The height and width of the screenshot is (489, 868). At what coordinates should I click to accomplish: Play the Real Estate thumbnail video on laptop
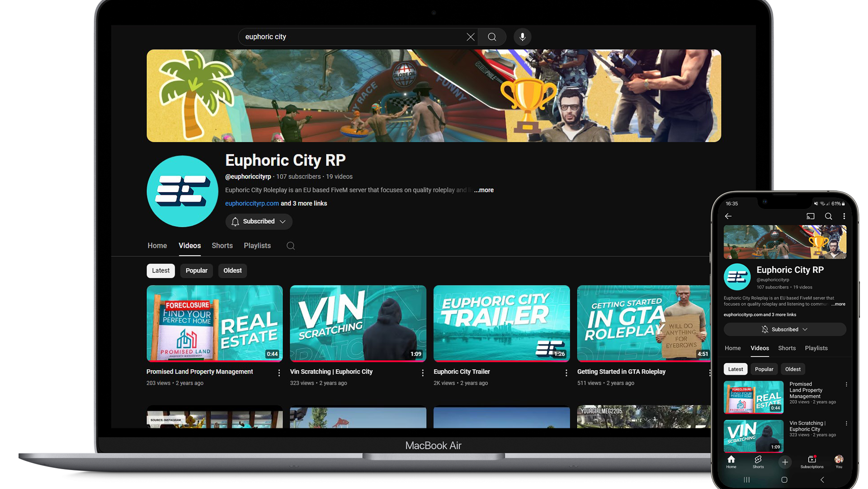[x=215, y=324]
